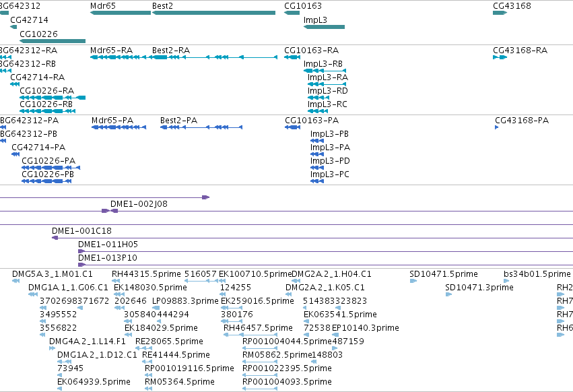Viewport: 573px width, 392px height.
Task: Select the ImpL3-RB transcript
Action: click(x=325, y=71)
